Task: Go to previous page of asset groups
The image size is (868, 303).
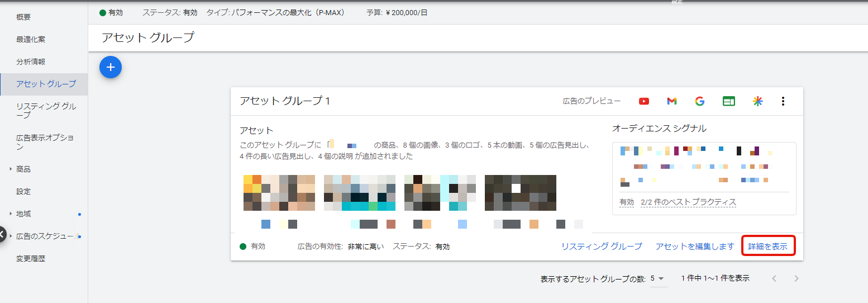Action: pyautogui.click(x=774, y=278)
